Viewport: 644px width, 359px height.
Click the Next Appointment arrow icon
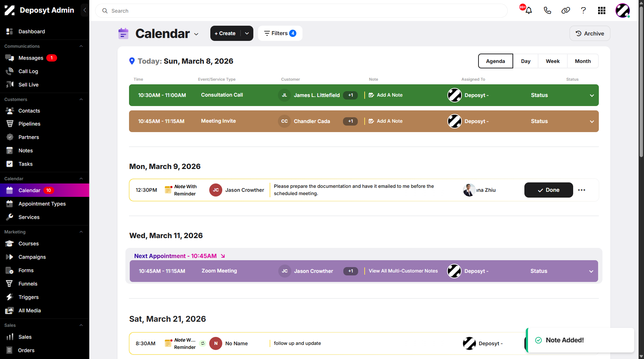[x=223, y=256]
